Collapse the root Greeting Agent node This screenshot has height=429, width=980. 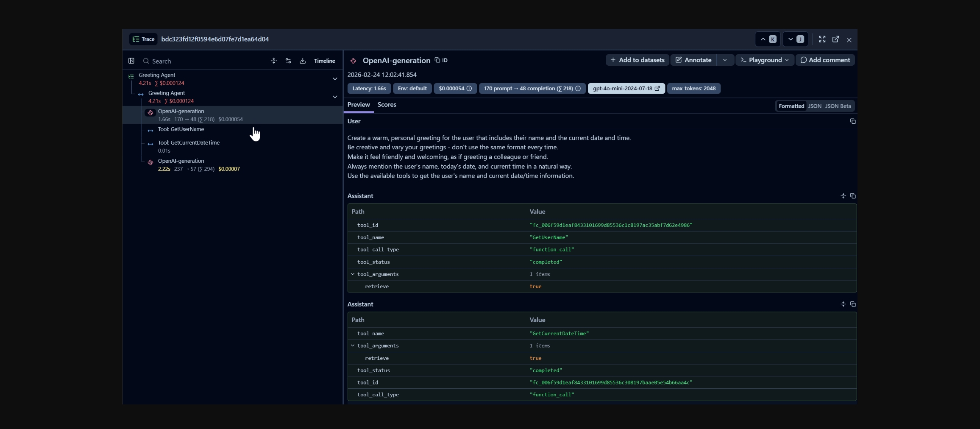[335, 79]
